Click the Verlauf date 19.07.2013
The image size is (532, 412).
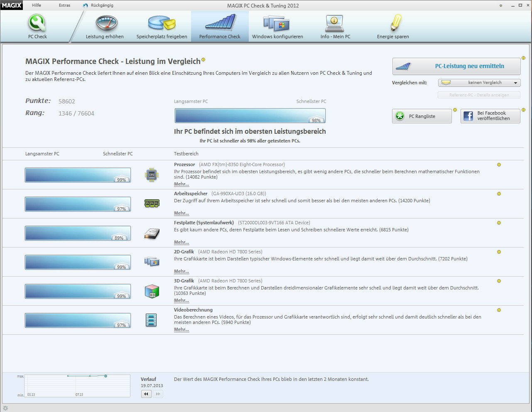(x=152, y=385)
